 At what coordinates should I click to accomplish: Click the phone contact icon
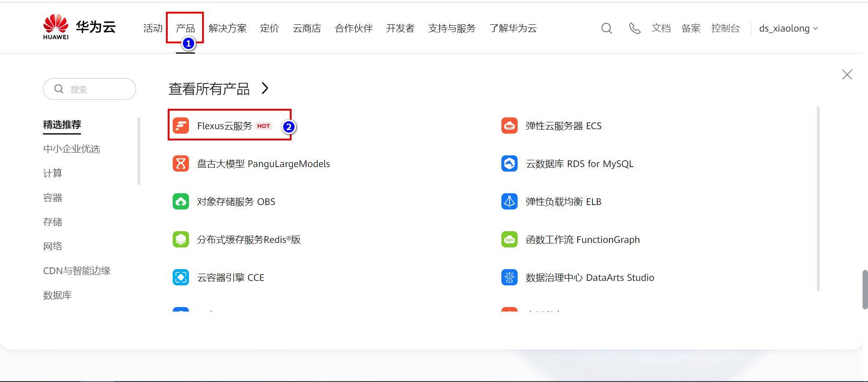635,28
